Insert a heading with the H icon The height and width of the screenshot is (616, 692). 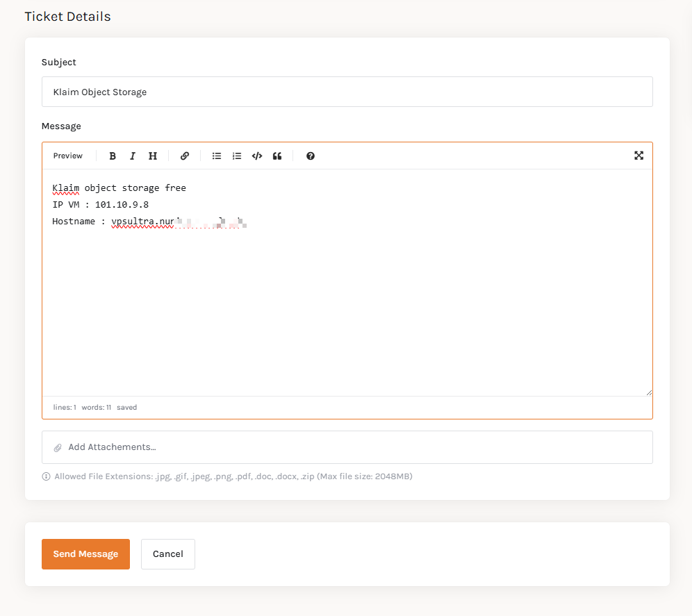click(x=153, y=156)
